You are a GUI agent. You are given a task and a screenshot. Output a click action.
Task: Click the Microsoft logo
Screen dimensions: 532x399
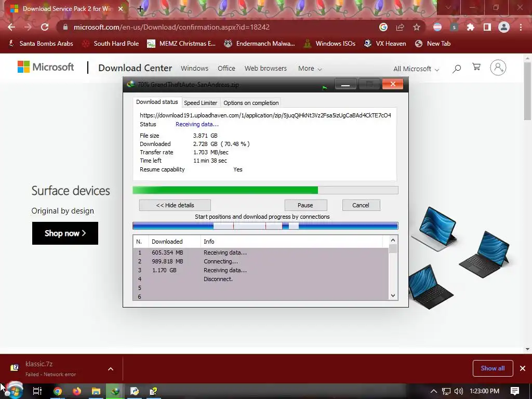point(46,67)
